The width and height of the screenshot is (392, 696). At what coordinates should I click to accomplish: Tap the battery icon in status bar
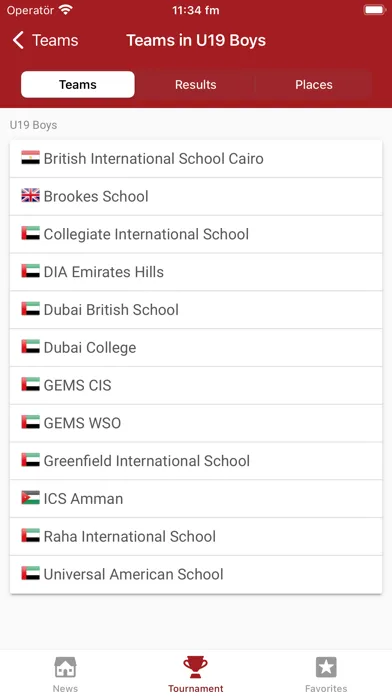click(x=374, y=10)
